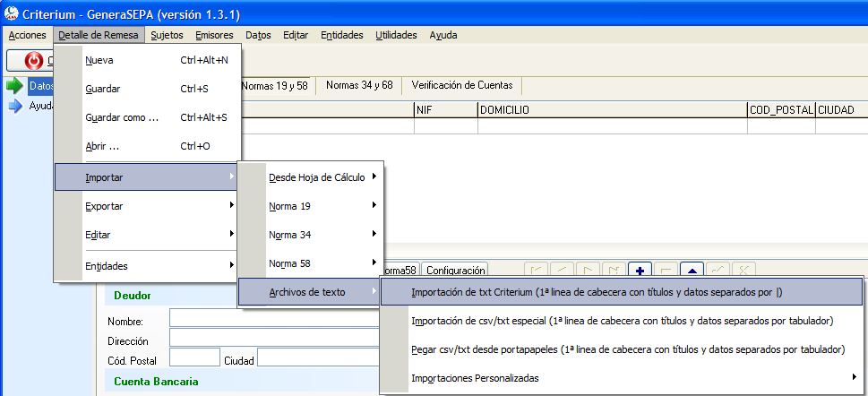Open the Acciones menu
Screen dimensions: 868x396
click(x=28, y=35)
